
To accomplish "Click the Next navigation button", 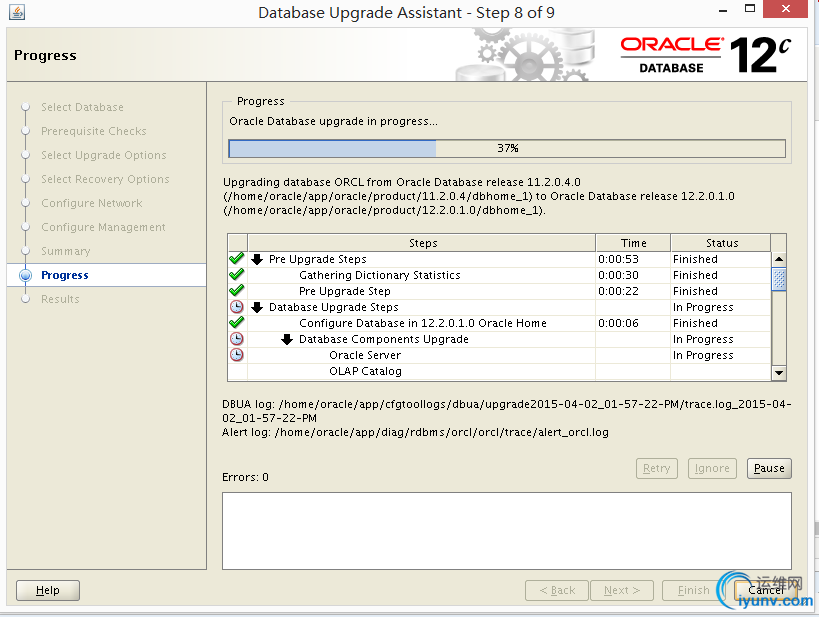I will (x=622, y=590).
